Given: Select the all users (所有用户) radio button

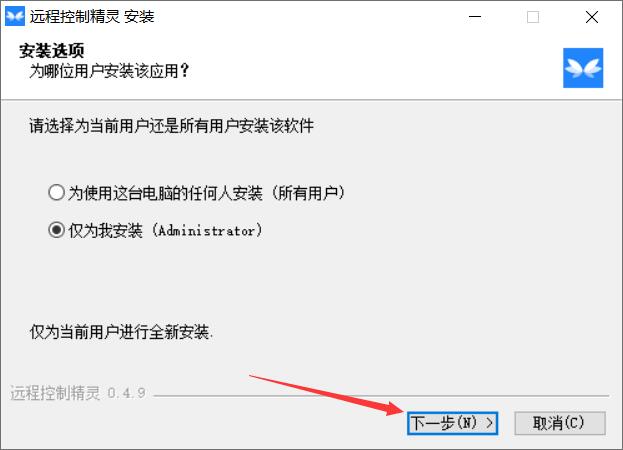Looking at the screenshot, I should coord(56,193).
